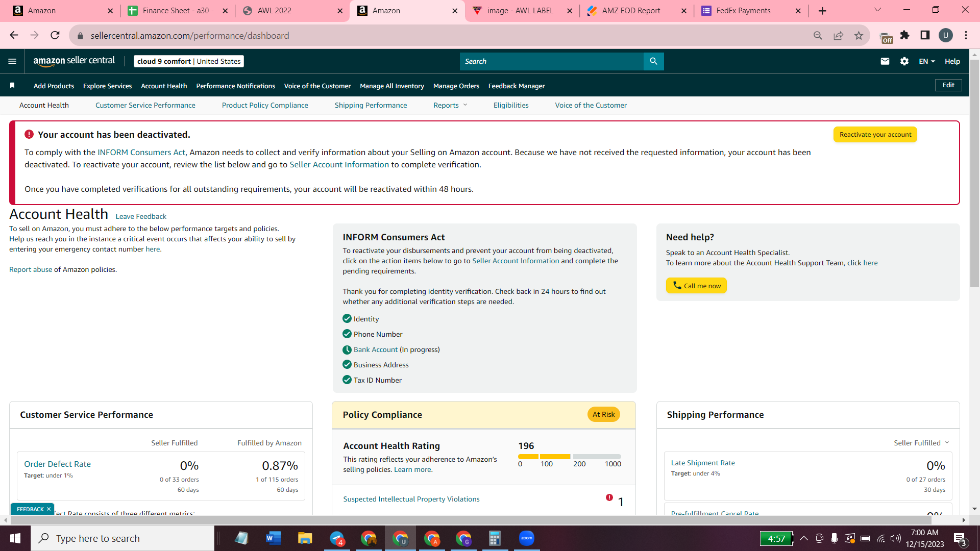Image resolution: width=980 pixels, height=551 pixels.
Task: Open Zoom from the taskbar
Action: 526,538
